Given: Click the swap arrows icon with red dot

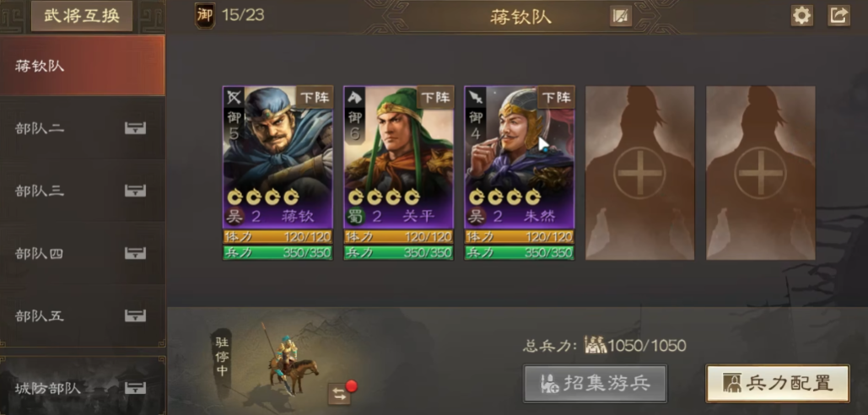Looking at the screenshot, I should click(x=339, y=394).
